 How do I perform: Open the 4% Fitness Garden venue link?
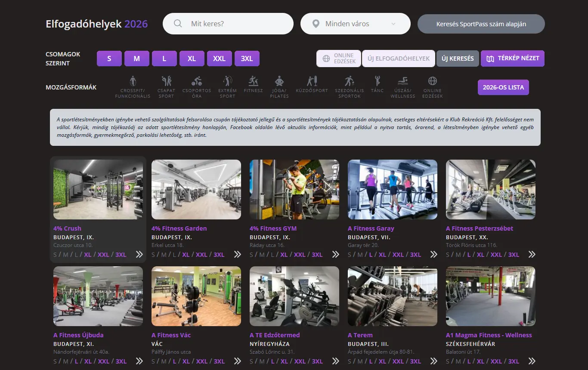(x=179, y=228)
